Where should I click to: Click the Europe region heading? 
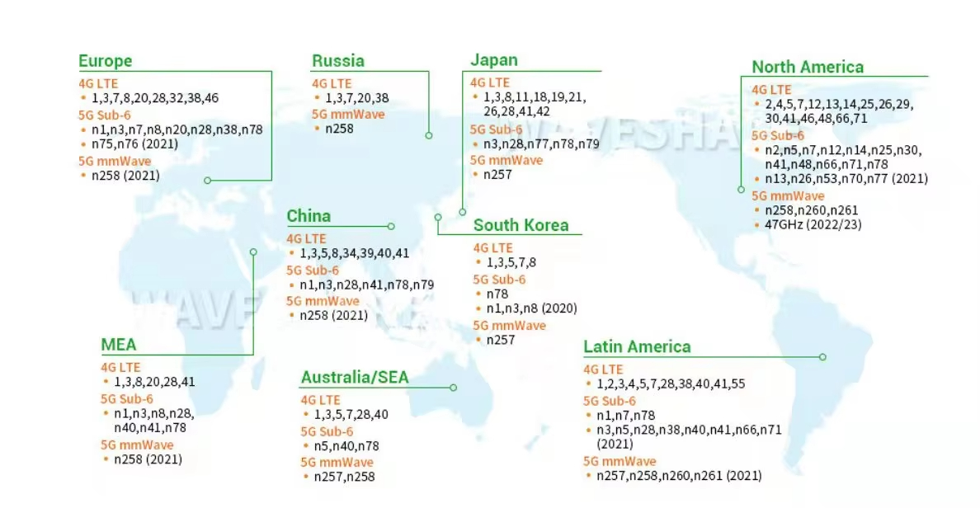pos(105,61)
